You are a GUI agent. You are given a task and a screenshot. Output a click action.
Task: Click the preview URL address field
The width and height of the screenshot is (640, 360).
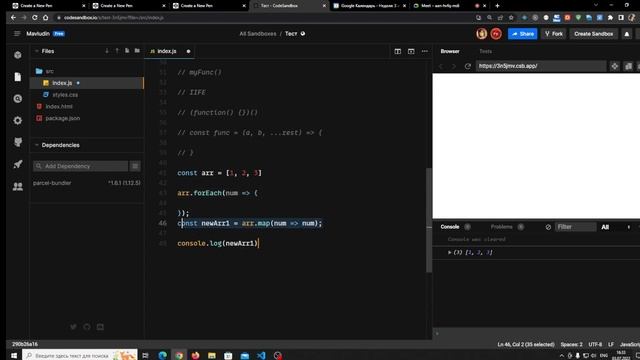(x=541, y=66)
